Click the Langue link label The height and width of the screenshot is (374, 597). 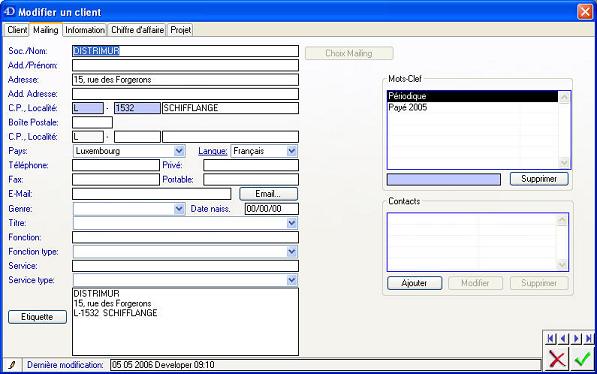point(212,151)
